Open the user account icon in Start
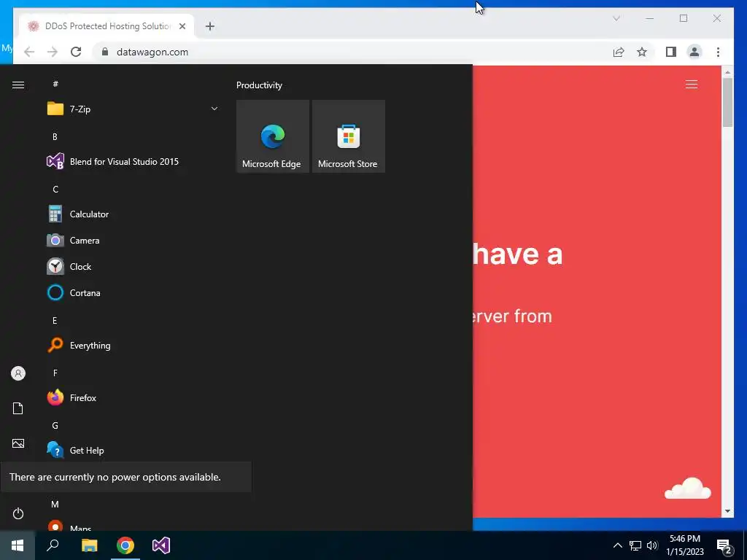Viewport: 747px width, 560px height. coord(18,373)
